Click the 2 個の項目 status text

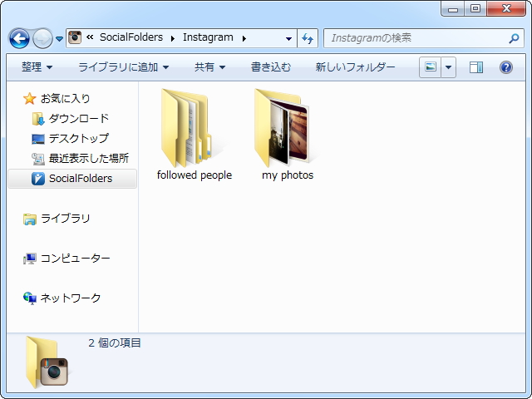115,343
